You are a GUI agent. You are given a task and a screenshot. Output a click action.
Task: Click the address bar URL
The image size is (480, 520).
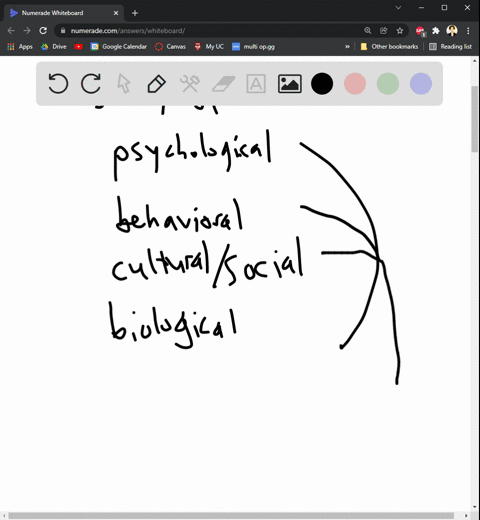point(128,31)
